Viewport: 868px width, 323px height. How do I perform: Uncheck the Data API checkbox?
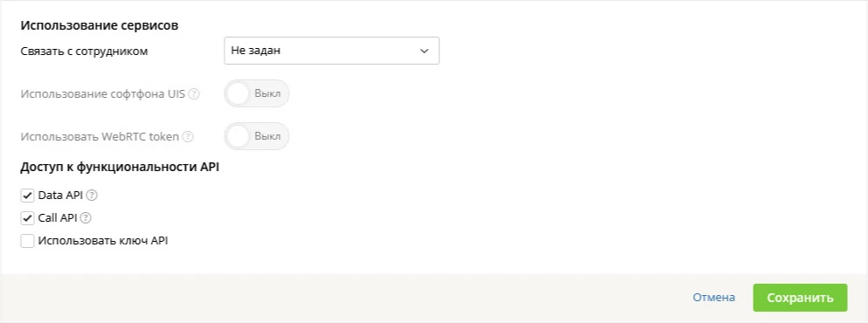click(x=28, y=196)
